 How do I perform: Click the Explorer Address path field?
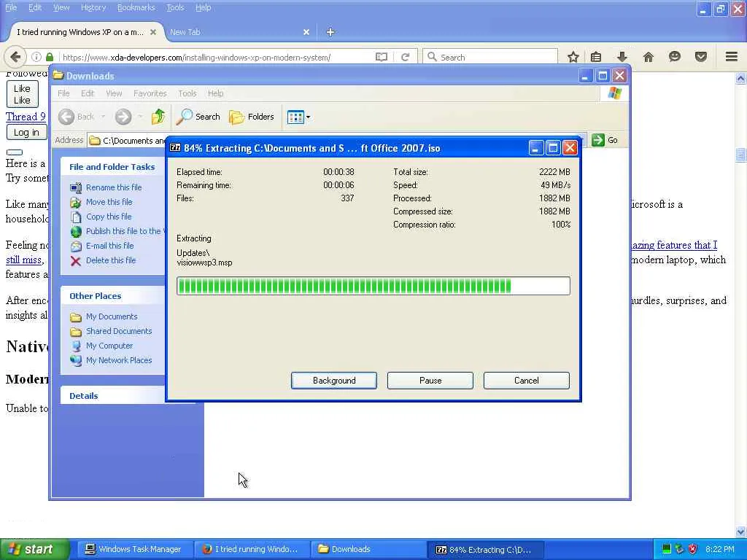(127, 141)
